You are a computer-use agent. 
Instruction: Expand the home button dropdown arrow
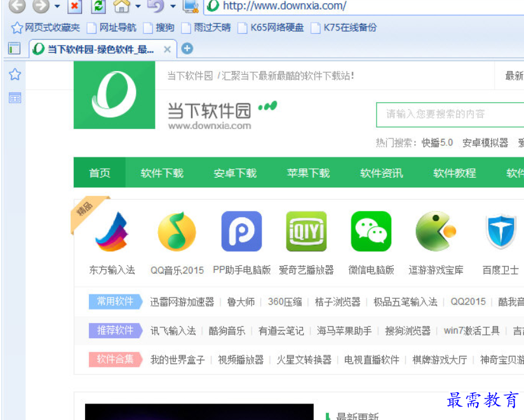pyautogui.click(x=138, y=6)
